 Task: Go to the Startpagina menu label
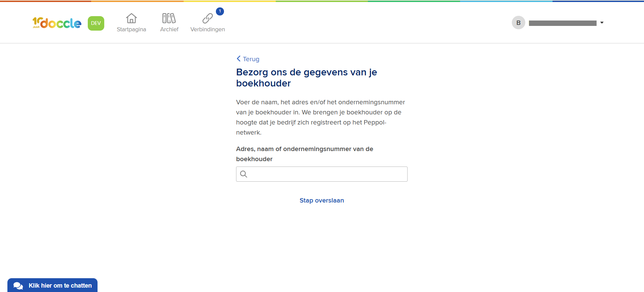131,30
